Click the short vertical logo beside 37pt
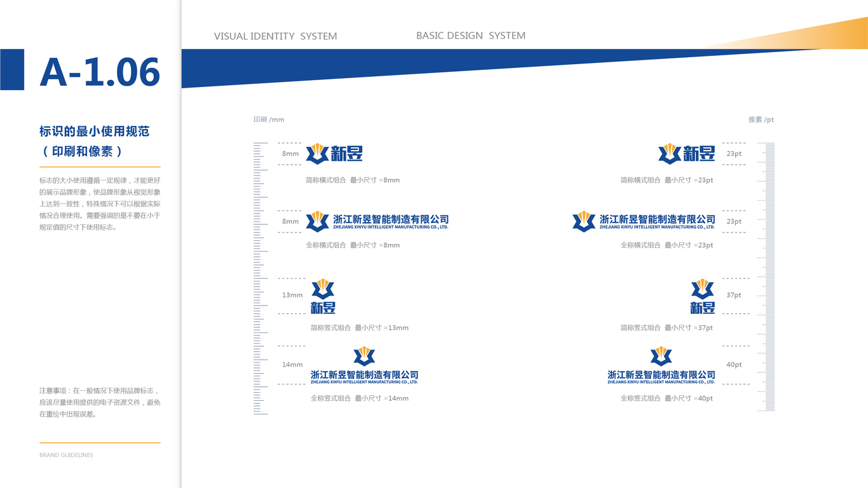The image size is (868, 488). point(703,296)
